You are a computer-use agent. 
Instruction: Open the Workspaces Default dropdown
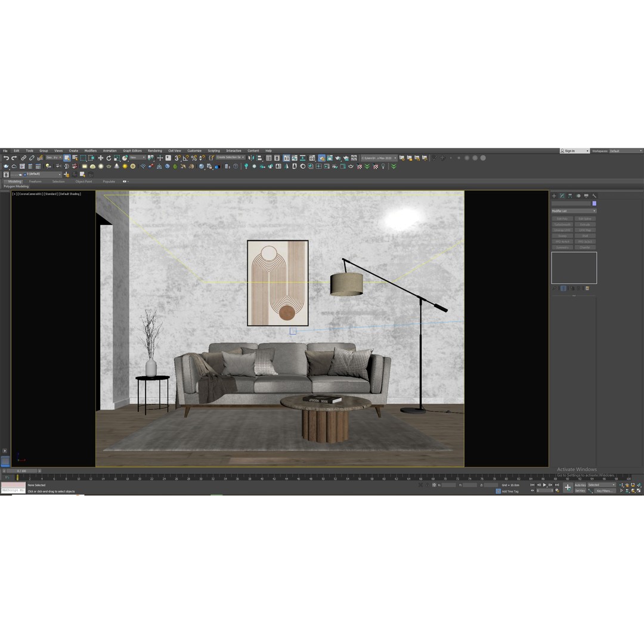click(626, 151)
